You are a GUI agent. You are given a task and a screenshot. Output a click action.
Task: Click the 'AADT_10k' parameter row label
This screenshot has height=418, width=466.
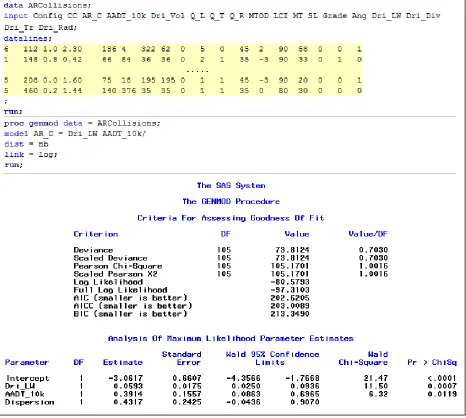coord(25,394)
